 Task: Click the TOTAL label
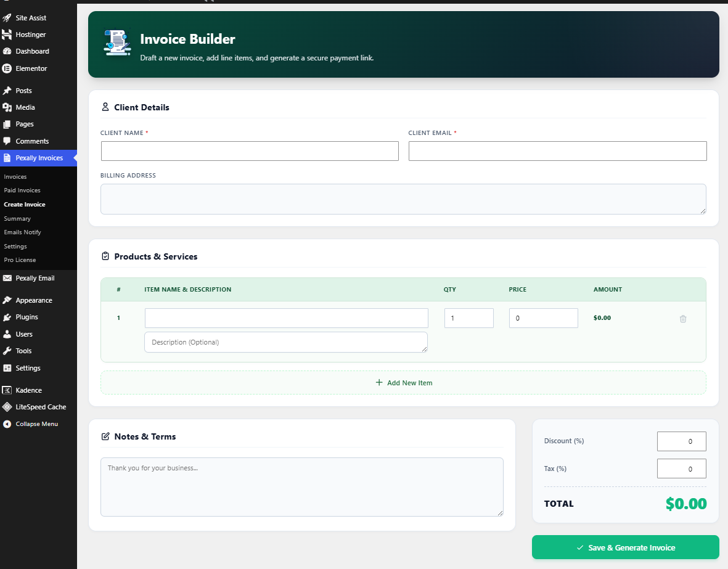pyautogui.click(x=559, y=504)
